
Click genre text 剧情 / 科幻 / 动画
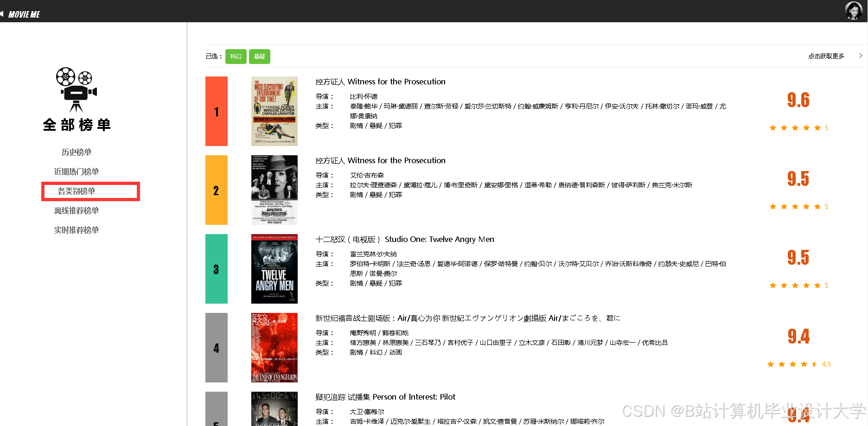pos(376,352)
